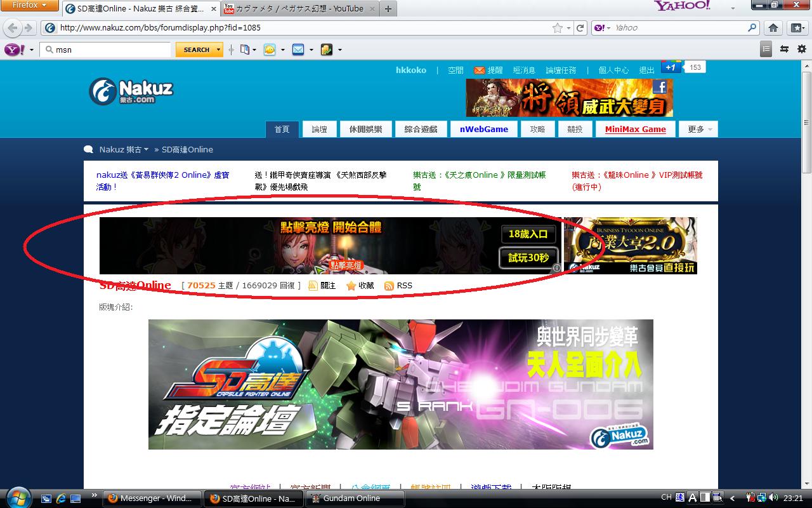Open the 個人中心 link

click(x=613, y=70)
